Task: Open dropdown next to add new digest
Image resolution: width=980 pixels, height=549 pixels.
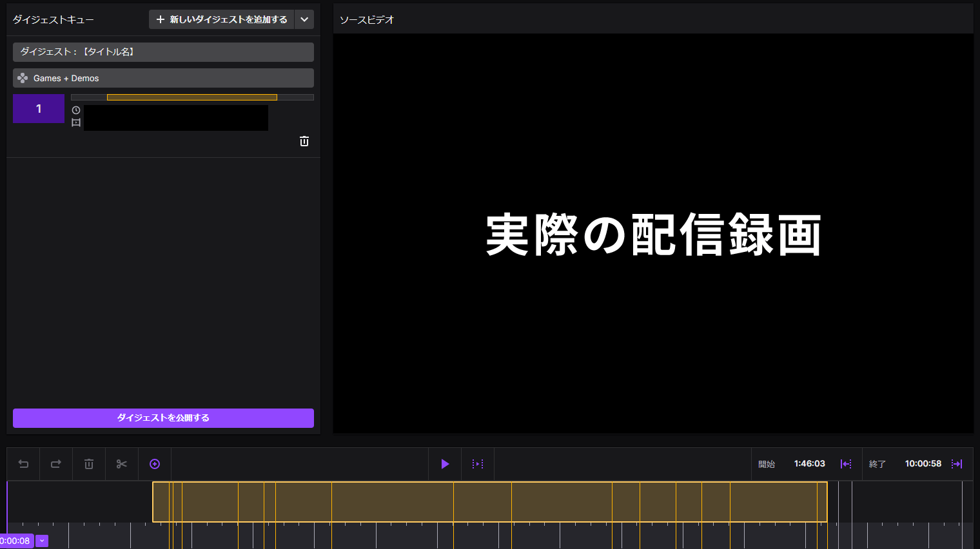Action: pyautogui.click(x=304, y=19)
